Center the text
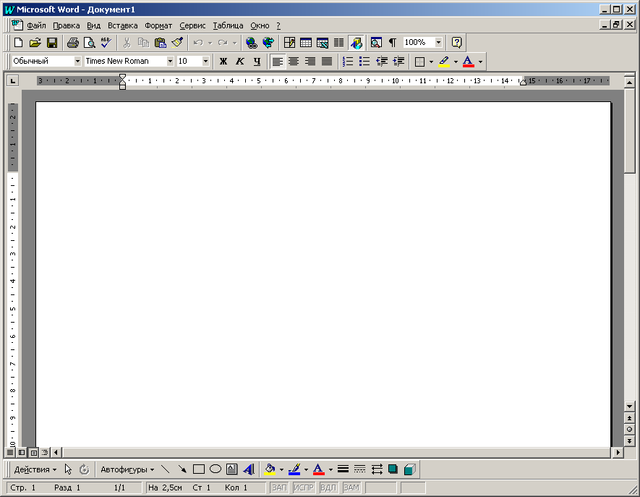 294,61
